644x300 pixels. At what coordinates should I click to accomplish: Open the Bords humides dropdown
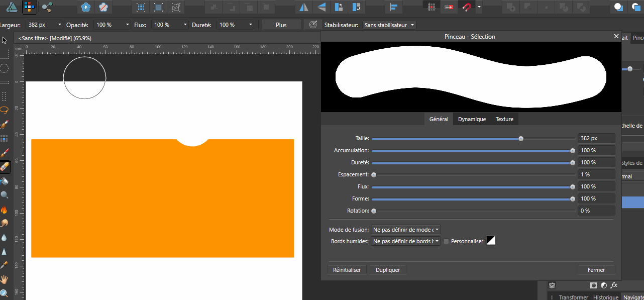(406, 241)
